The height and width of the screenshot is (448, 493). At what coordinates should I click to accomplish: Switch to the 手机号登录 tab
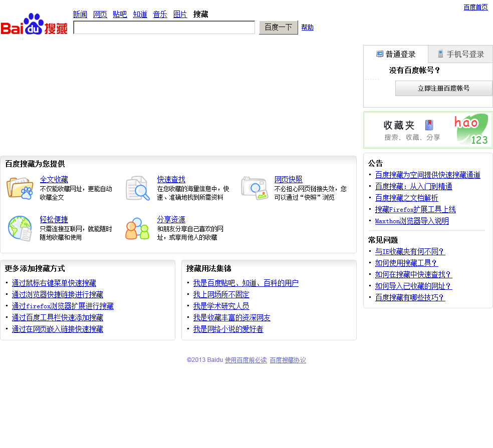[460, 54]
